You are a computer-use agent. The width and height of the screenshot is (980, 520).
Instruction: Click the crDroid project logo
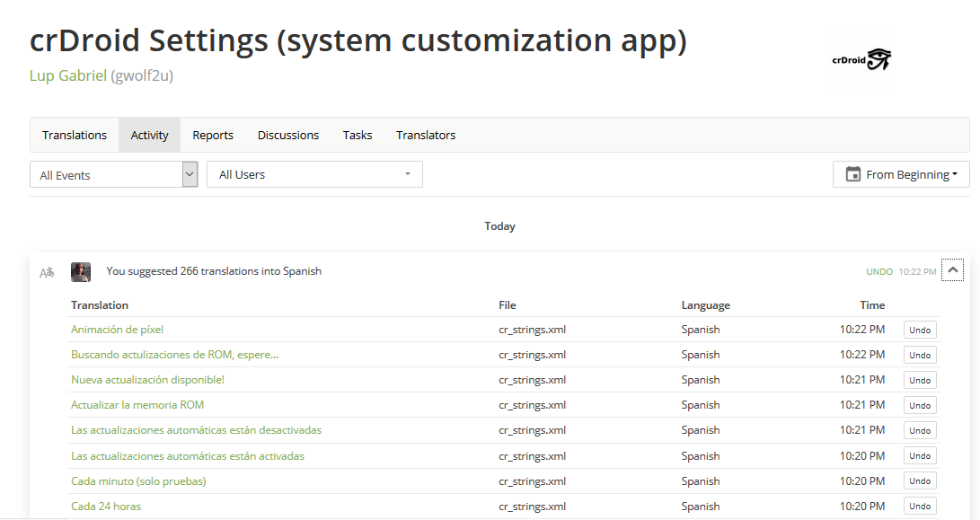tap(861, 59)
